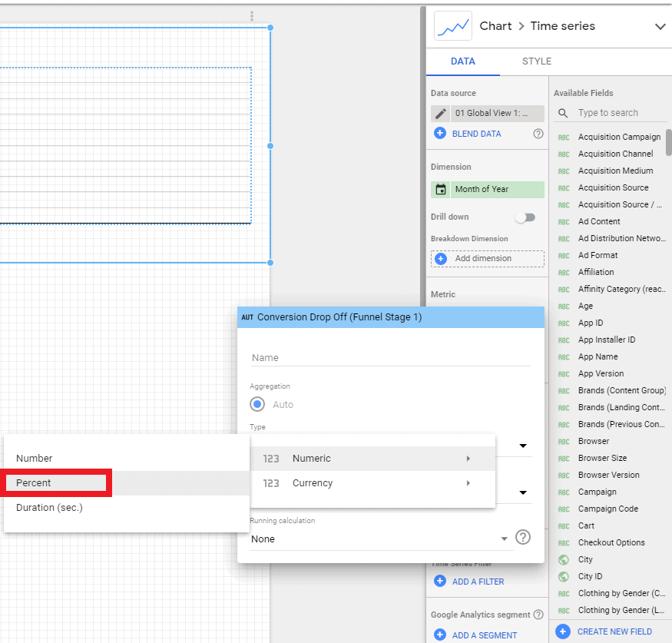Click the help icon next to Running calculation
The height and width of the screenshot is (643, 672).
(x=523, y=537)
